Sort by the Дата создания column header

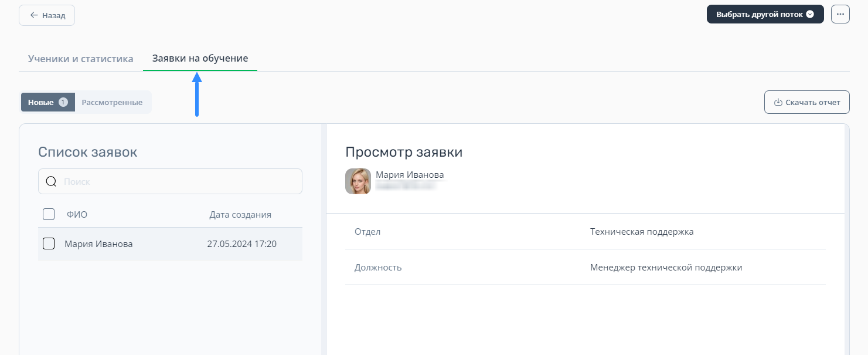pyautogui.click(x=240, y=215)
